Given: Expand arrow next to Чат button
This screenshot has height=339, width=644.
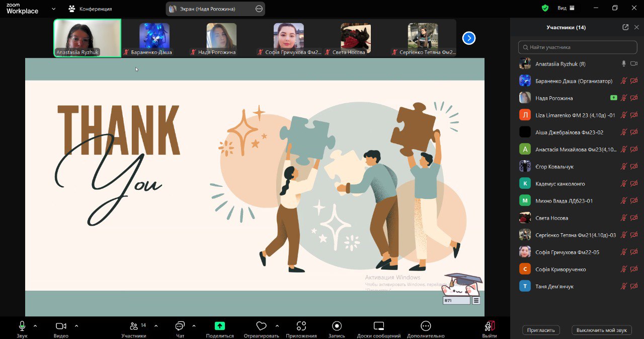Looking at the screenshot, I should click(193, 325).
